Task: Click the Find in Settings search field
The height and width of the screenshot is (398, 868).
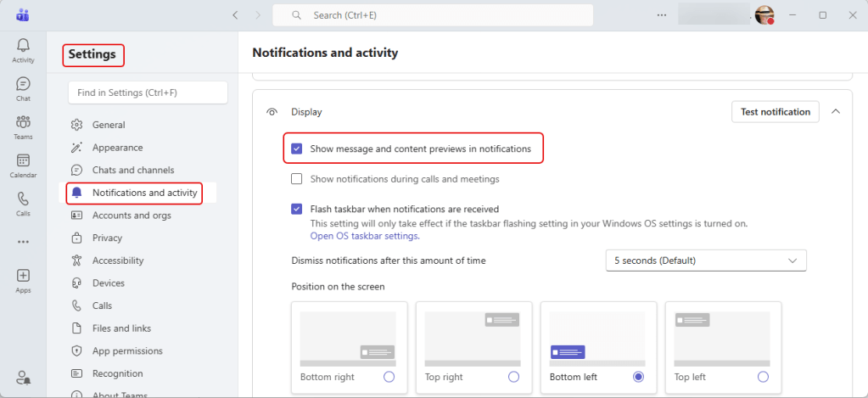Action: coord(148,92)
